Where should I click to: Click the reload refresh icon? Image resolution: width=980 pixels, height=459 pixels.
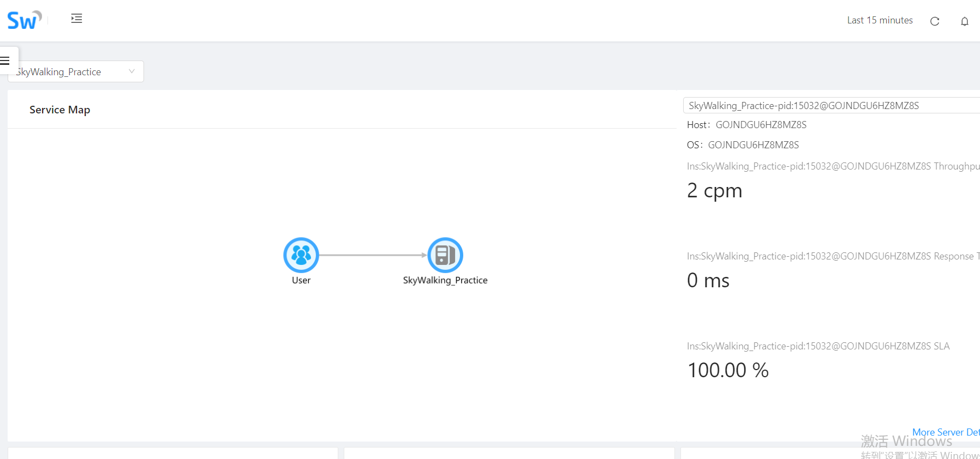[935, 21]
